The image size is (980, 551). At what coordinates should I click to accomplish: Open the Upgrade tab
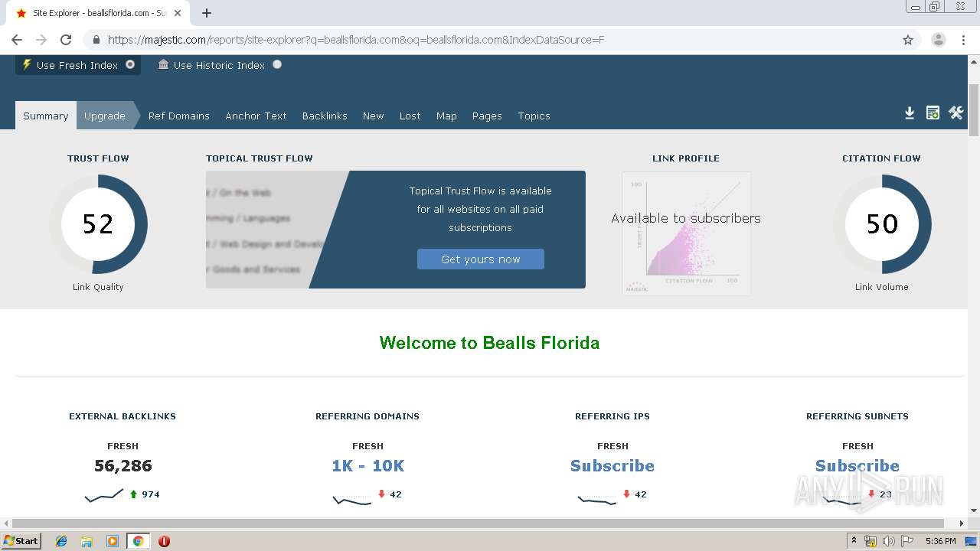(x=105, y=116)
